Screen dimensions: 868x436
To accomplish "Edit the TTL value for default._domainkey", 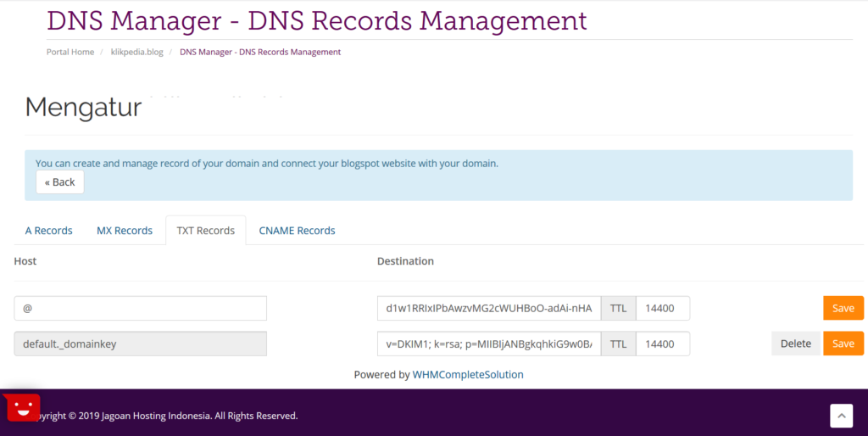I will [662, 344].
